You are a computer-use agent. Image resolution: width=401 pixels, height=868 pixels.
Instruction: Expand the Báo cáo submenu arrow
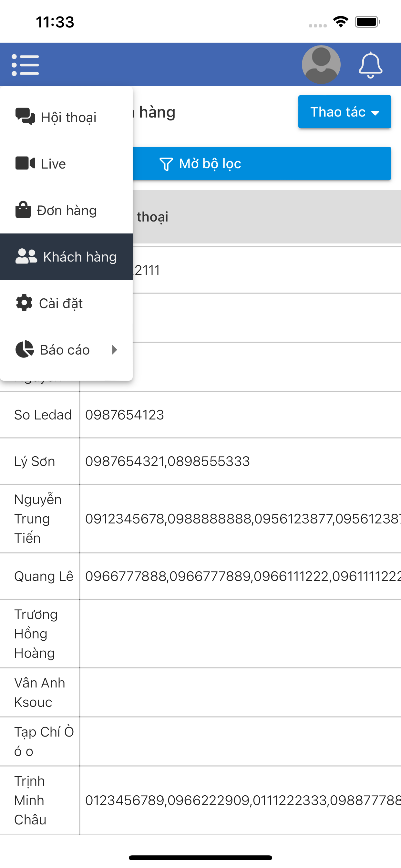click(x=115, y=350)
